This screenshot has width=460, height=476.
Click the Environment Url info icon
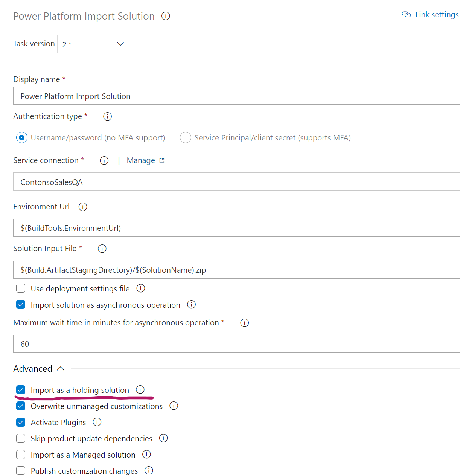(82, 206)
